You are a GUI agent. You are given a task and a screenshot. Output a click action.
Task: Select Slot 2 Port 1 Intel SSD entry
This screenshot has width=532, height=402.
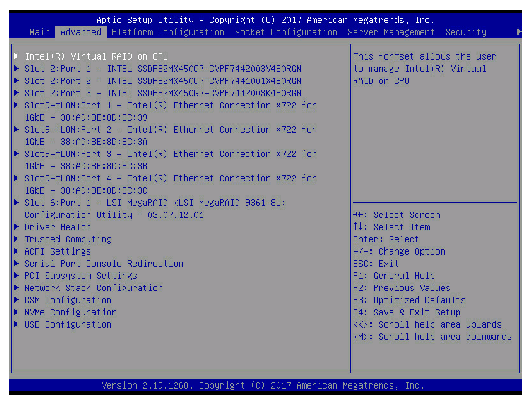tap(162, 69)
